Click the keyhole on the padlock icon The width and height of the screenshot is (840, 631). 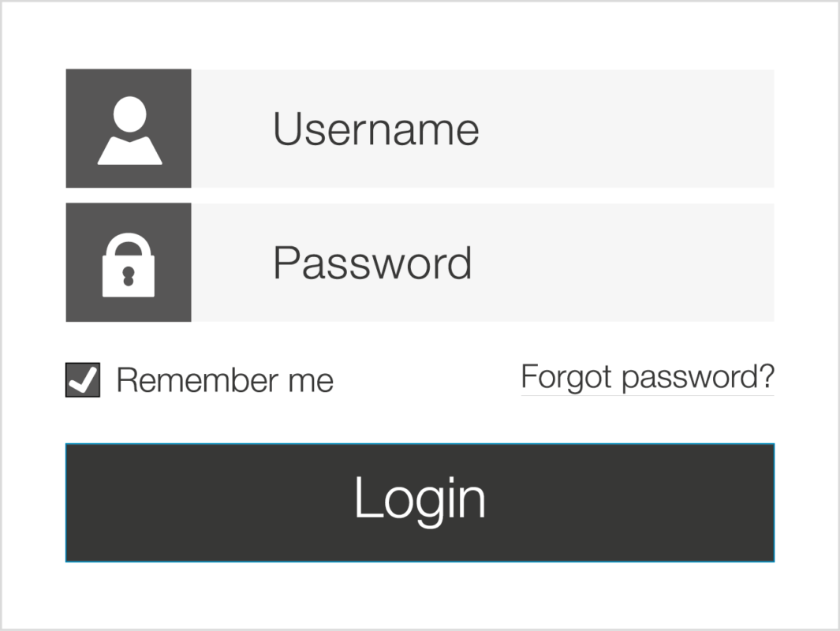click(x=128, y=276)
